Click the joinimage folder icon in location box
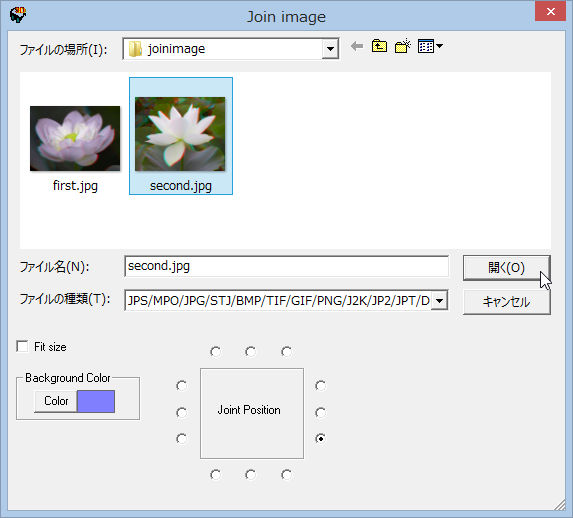Viewport: 573px width, 518px height. coord(135,49)
